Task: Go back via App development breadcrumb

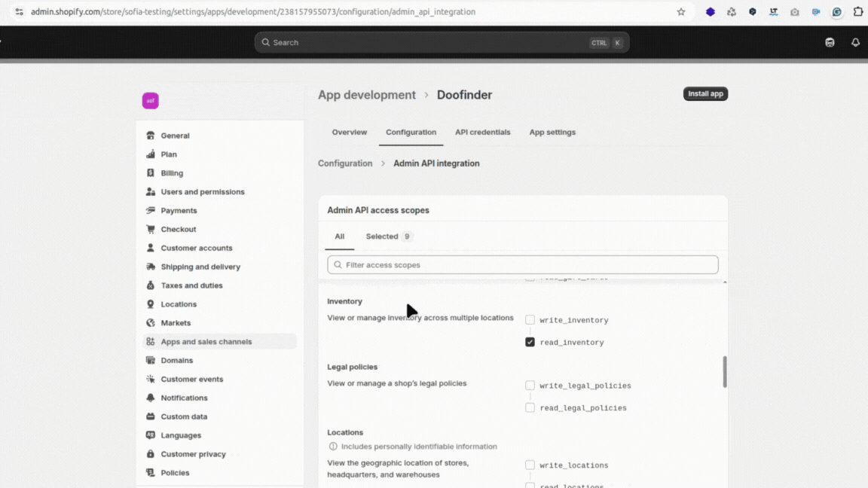Action: (x=367, y=95)
